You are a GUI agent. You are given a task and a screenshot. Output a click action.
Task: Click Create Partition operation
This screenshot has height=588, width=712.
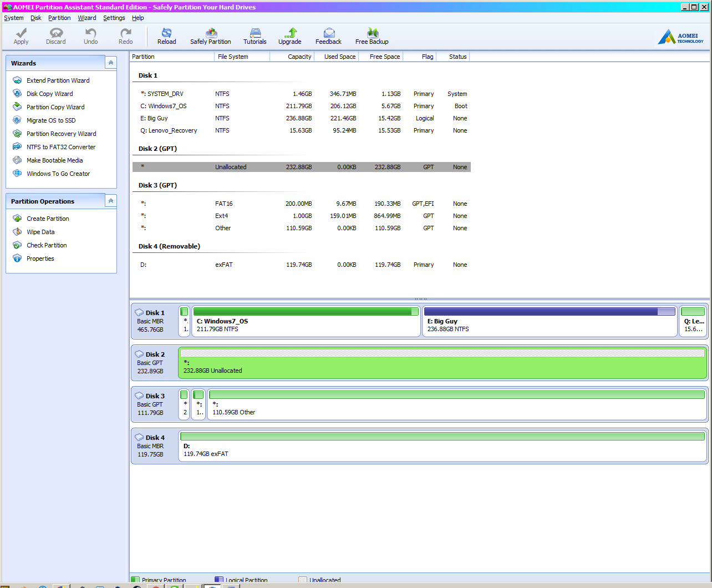(48, 219)
